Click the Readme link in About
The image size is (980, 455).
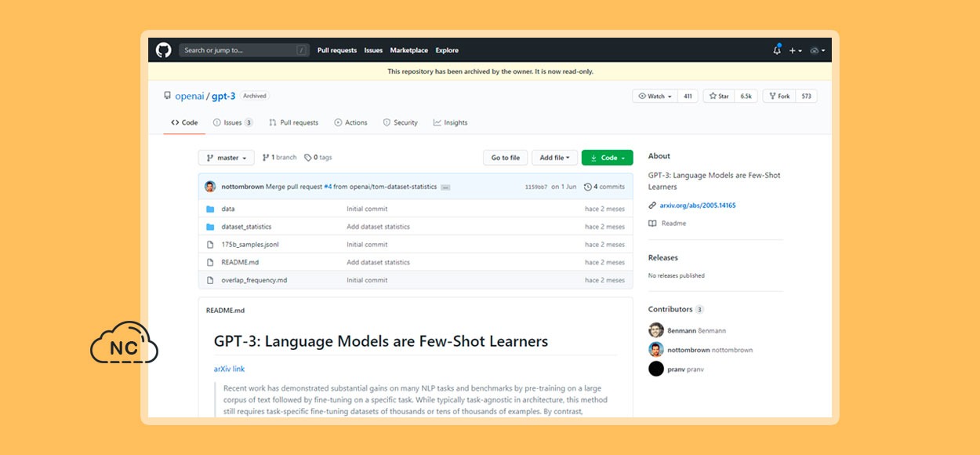673,224
